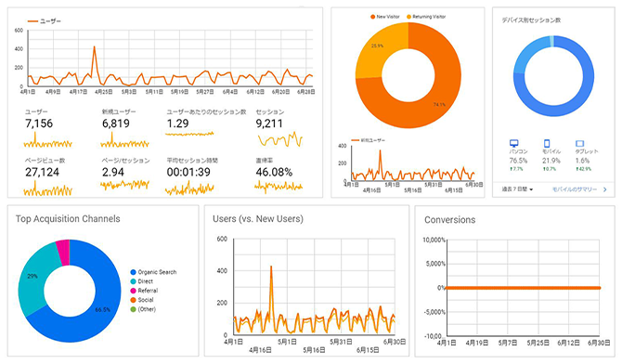
Task: Click the tablet (タブレット) icon
Action: click(x=579, y=143)
